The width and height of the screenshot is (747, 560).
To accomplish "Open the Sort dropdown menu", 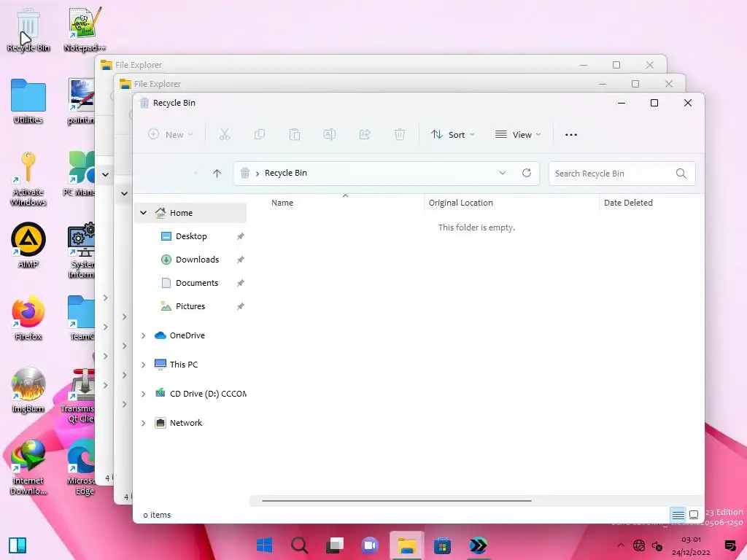I will pos(452,135).
